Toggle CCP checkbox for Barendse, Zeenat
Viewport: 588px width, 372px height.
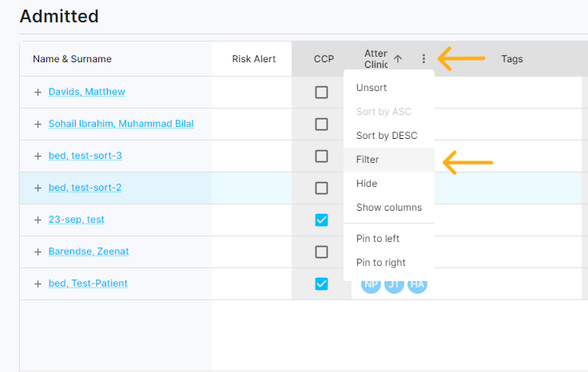pos(321,251)
